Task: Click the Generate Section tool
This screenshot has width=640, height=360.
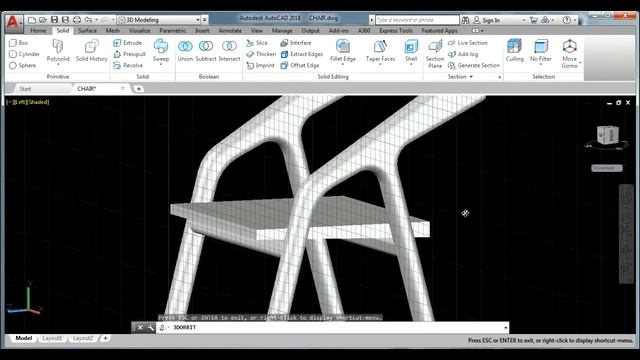Action: click(474, 65)
